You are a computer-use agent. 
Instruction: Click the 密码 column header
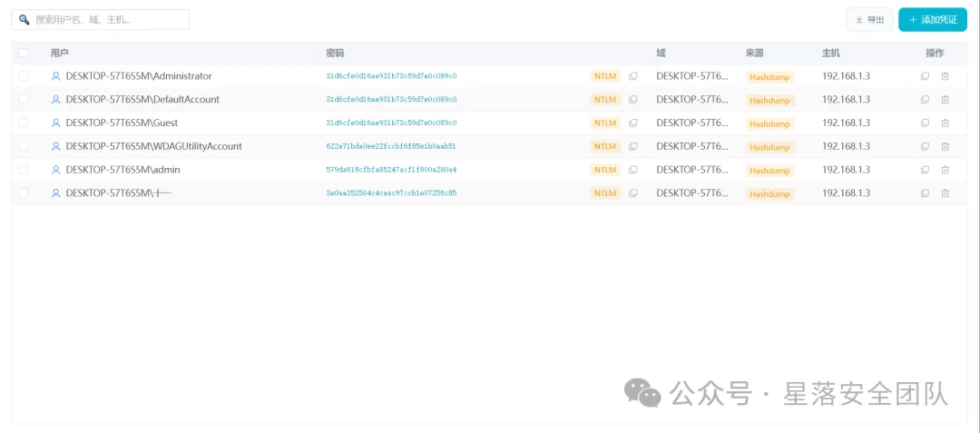tap(335, 54)
